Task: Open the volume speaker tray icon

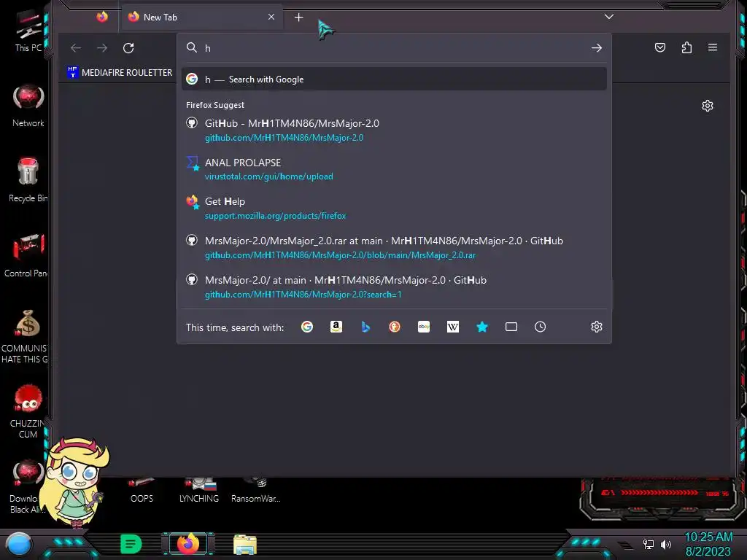Action: [666, 544]
